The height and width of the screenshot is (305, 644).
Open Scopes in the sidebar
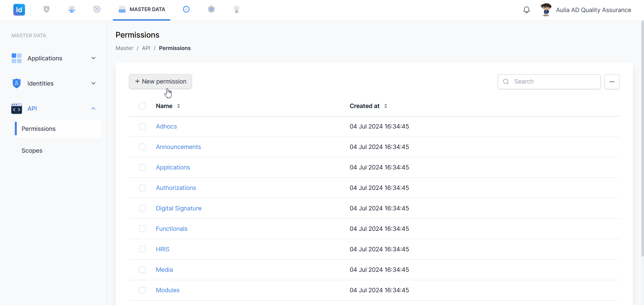point(32,151)
